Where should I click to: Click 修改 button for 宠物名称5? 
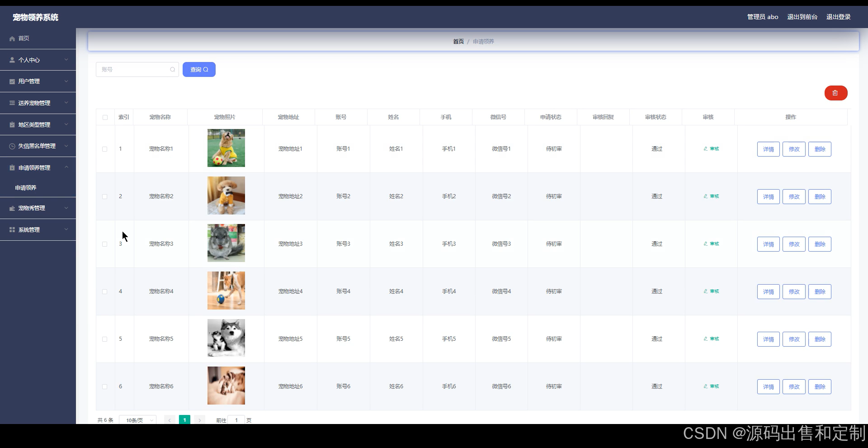tap(794, 339)
